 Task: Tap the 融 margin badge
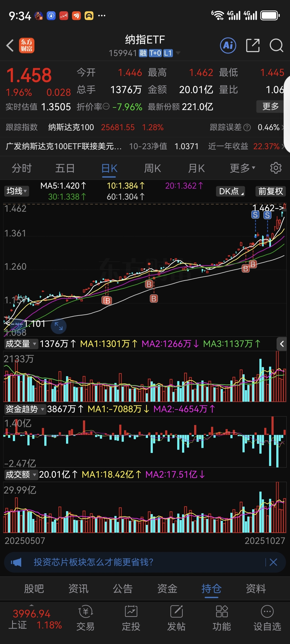(143, 53)
